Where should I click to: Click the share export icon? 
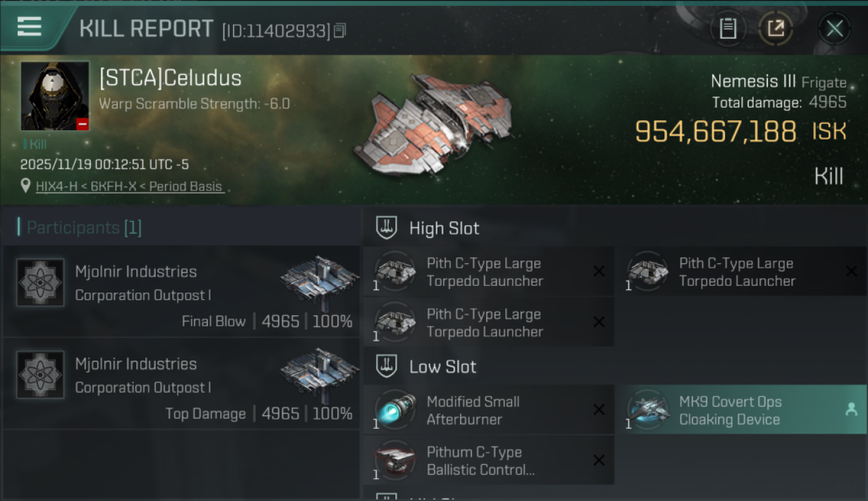[776, 29]
